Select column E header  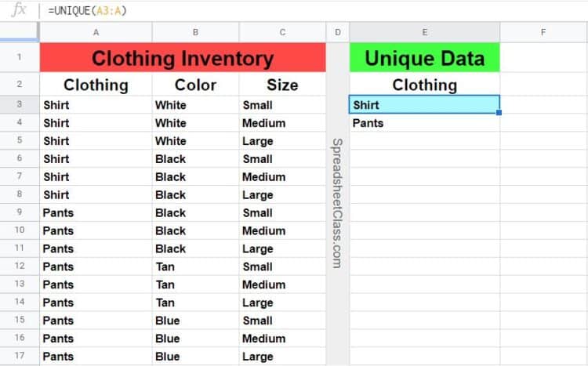pyautogui.click(x=424, y=32)
